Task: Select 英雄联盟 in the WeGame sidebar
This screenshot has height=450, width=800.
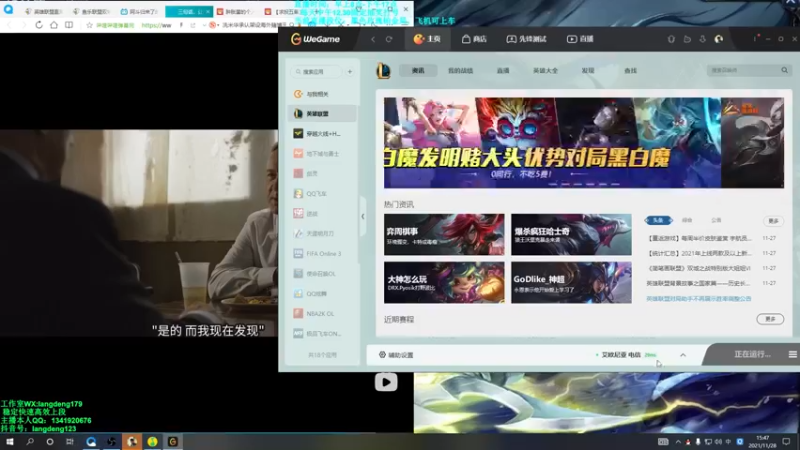Action: click(x=322, y=114)
